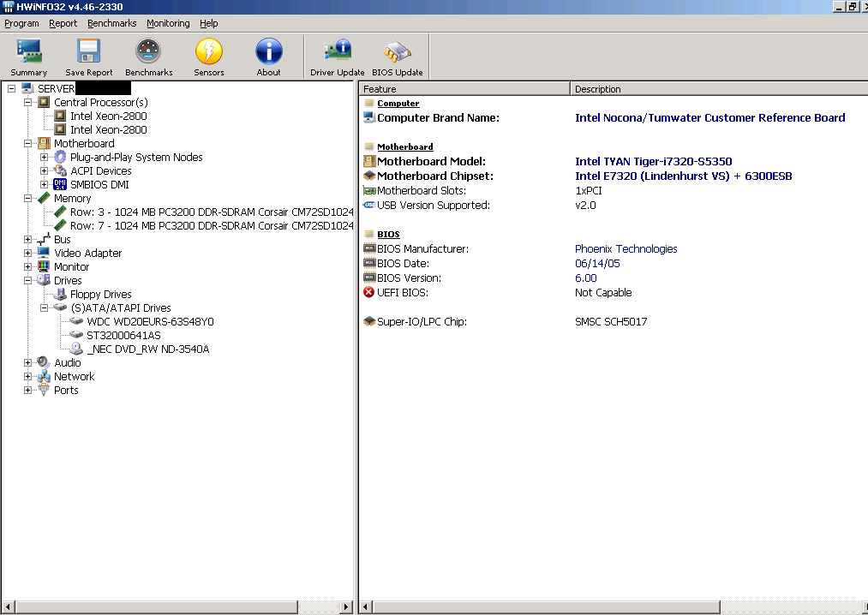This screenshot has width=868, height=615.
Task: Expand the SMBIOS DMI node
Action: (x=44, y=184)
